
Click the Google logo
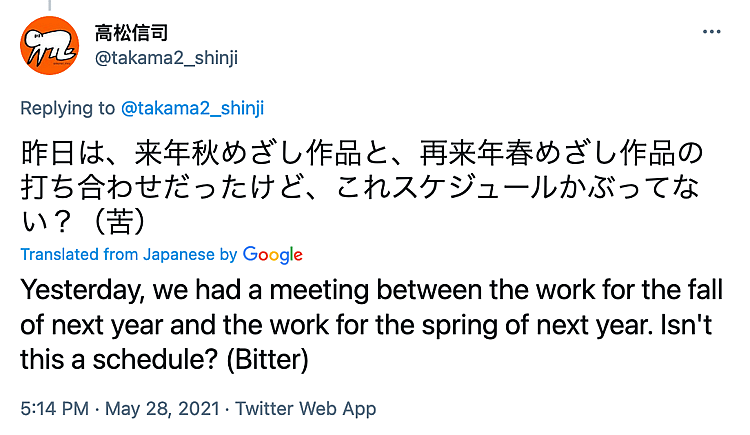272,255
